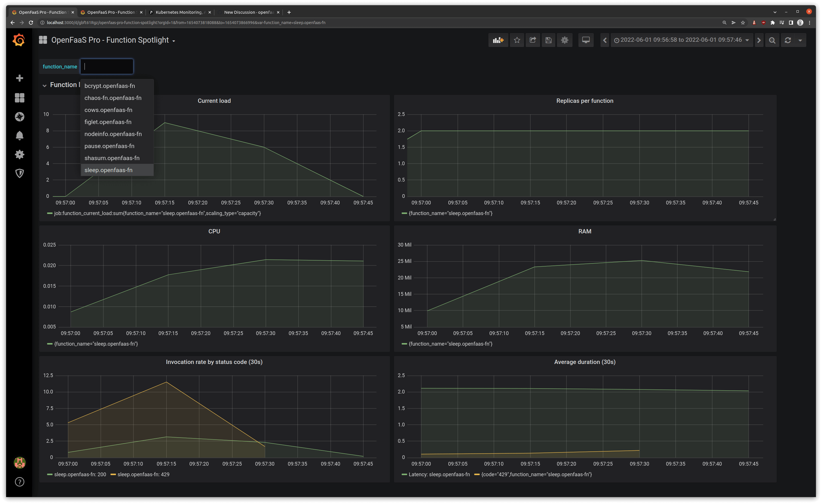
Task: Shift time range forward with the right arrow
Action: pos(759,40)
